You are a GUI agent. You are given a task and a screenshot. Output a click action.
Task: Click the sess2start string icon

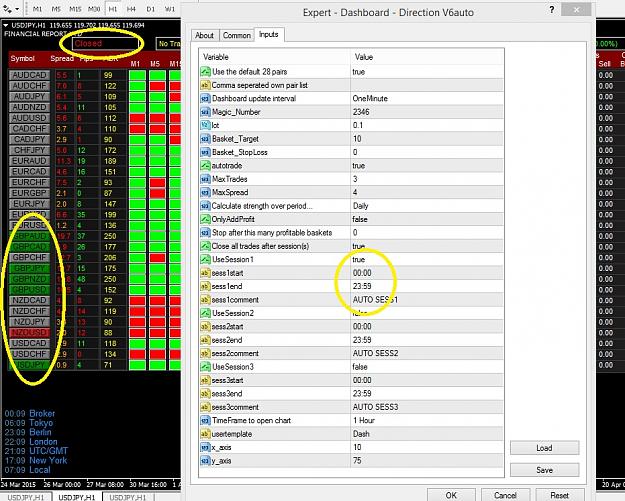205,326
